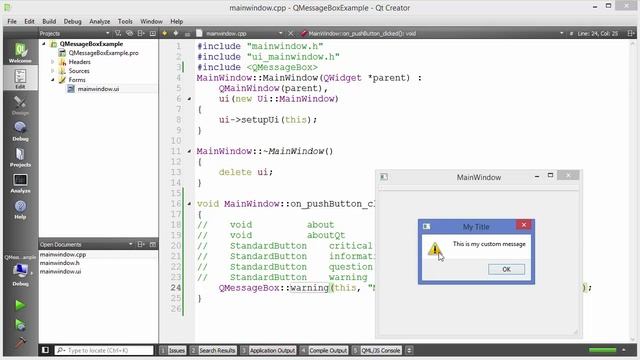Open the File menu
640x360 pixels.
[x=12, y=21]
